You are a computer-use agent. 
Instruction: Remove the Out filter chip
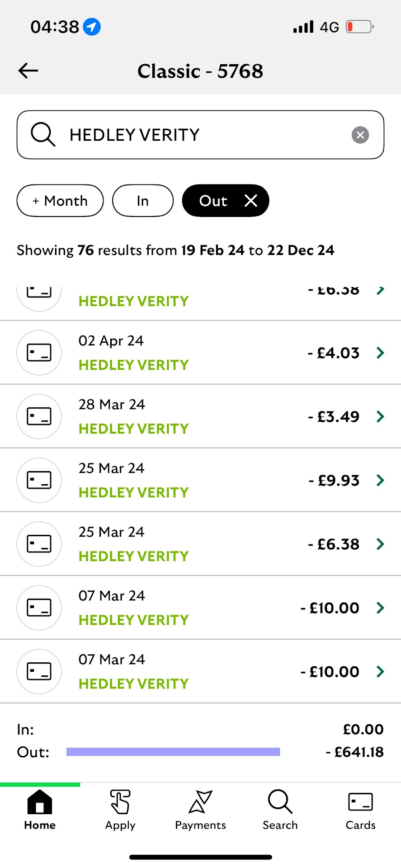[251, 201]
